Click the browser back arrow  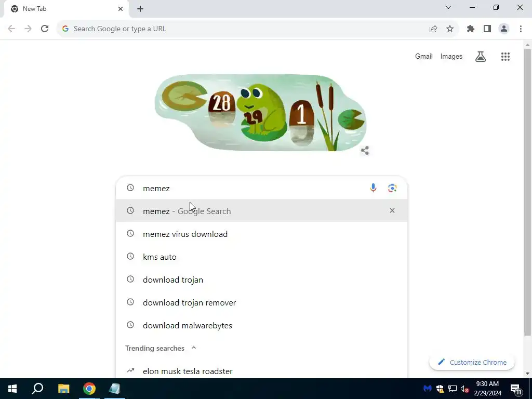pyautogui.click(x=11, y=29)
